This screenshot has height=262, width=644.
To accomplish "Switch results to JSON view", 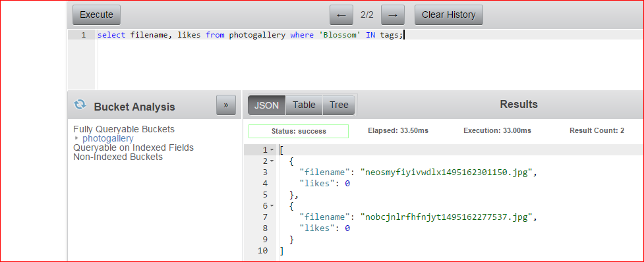I will pyautogui.click(x=266, y=105).
